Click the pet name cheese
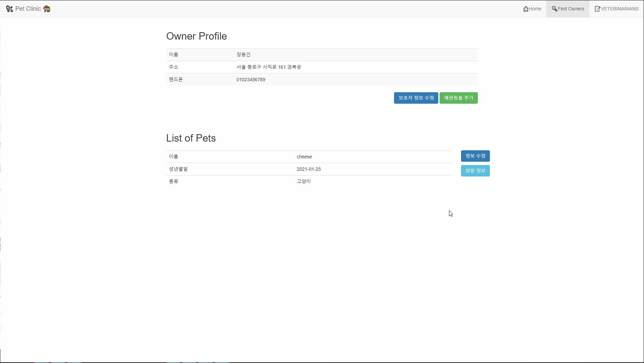The width and height of the screenshot is (644, 363). [x=304, y=156]
